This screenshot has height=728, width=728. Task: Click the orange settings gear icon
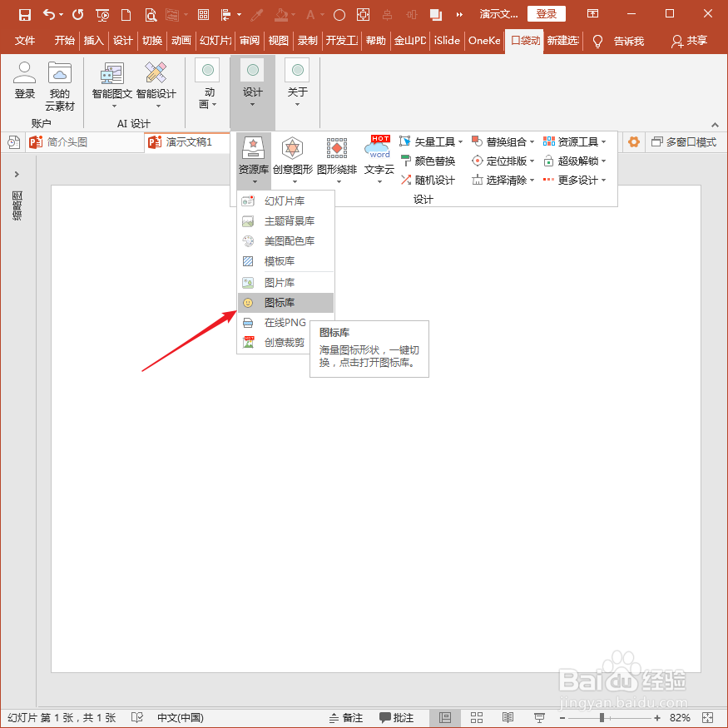click(x=634, y=142)
